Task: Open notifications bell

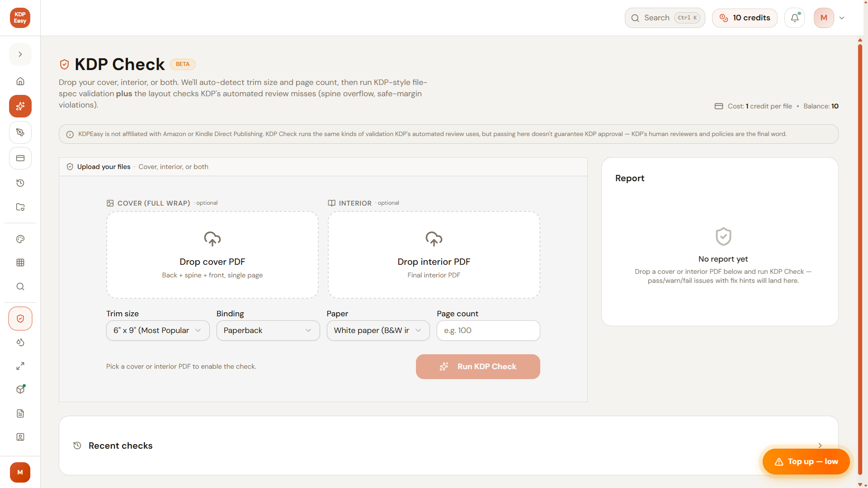Action: click(x=794, y=18)
